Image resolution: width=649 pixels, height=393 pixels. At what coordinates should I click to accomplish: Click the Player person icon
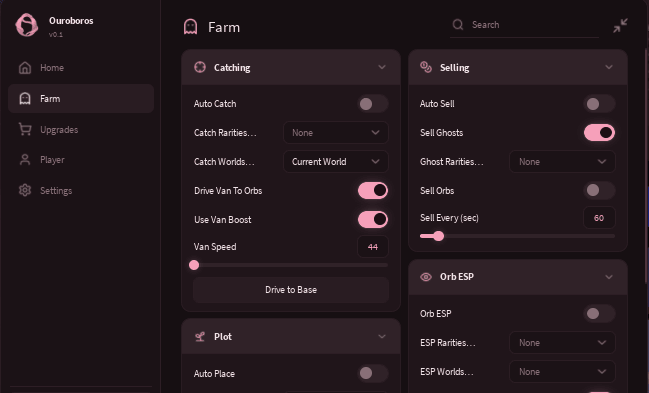tap(25, 160)
